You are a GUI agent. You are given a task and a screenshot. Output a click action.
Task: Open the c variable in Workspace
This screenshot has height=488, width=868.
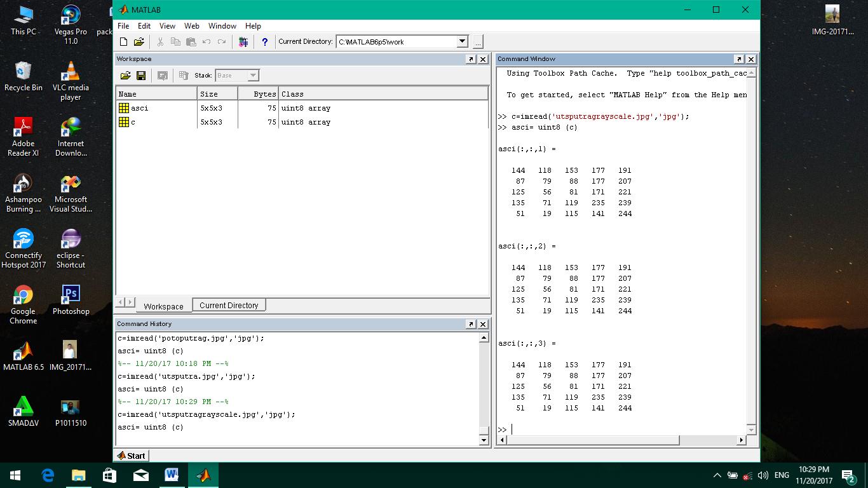coord(123,122)
